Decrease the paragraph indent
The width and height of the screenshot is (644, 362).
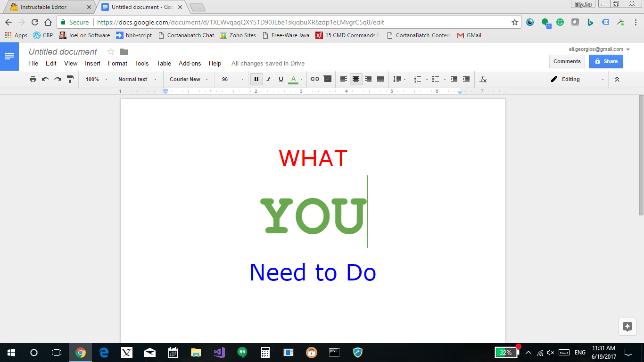pos(454,79)
